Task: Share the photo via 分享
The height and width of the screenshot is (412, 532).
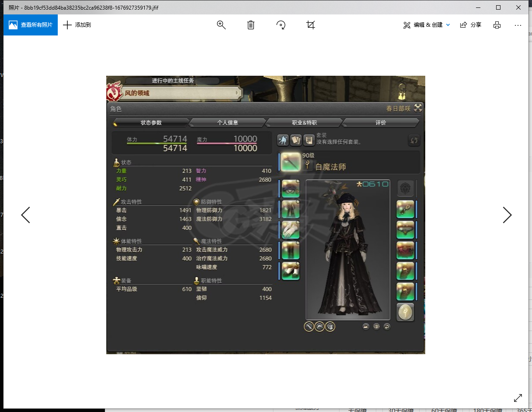Action: point(471,25)
